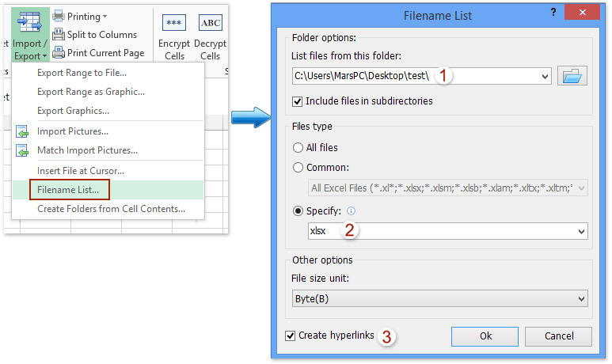The image size is (612, 364).
Task: Select the Split to Columns icon
Action: [x=59, y=35]
